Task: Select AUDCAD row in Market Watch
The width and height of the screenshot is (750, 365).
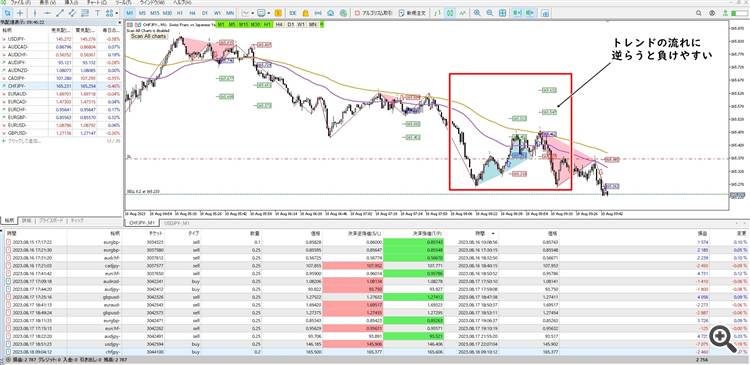Action: (61, 46)
